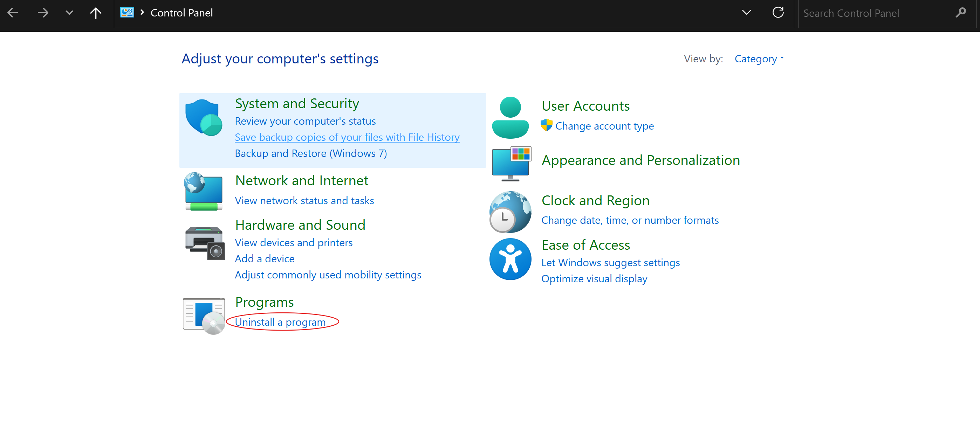The height and width of the screenshot is (422, 980).
Task: Go back using the back arrow
Action: click(x=13, y=13)
